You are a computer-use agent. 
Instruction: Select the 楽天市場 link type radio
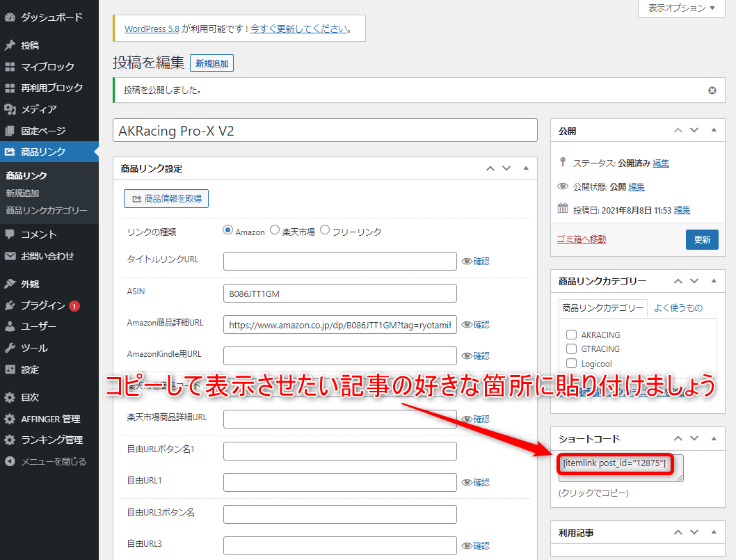(275, 230)
